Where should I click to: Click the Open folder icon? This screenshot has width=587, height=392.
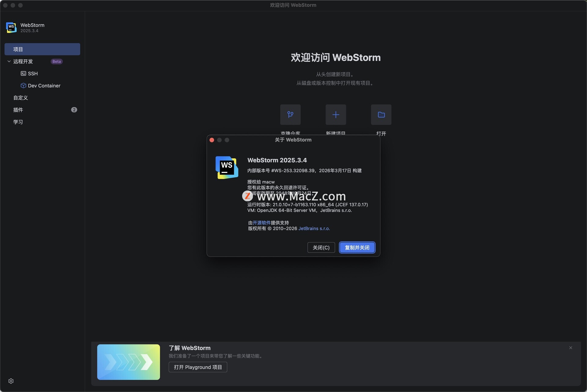tap(381, 115)
